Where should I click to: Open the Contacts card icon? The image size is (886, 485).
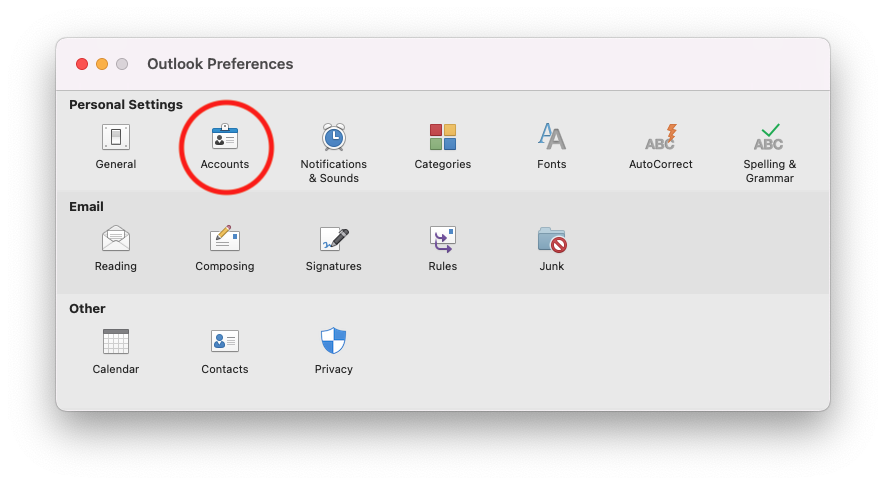(225, 341)
